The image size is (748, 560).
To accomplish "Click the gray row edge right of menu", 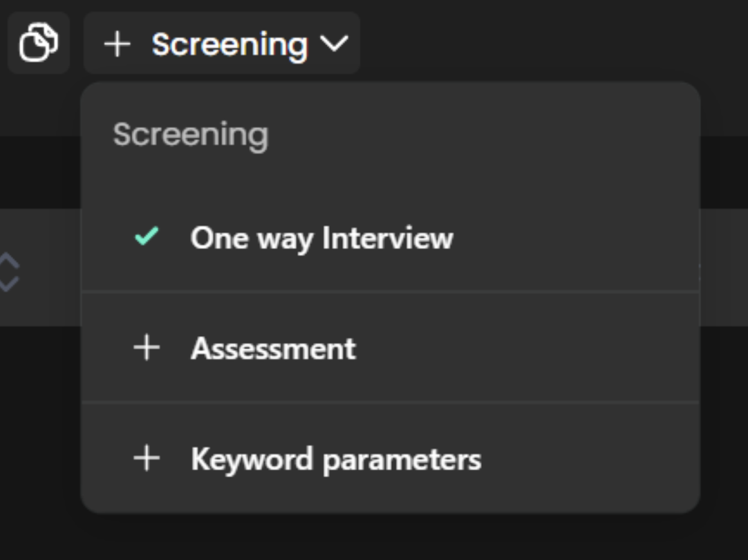I will coord(724,267).
